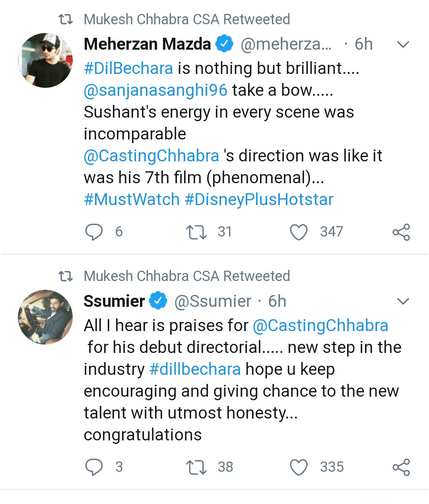Open the #DilBechara hashtag
The height and width of the screenshot is (504, 429).
(x=128, y=68)
